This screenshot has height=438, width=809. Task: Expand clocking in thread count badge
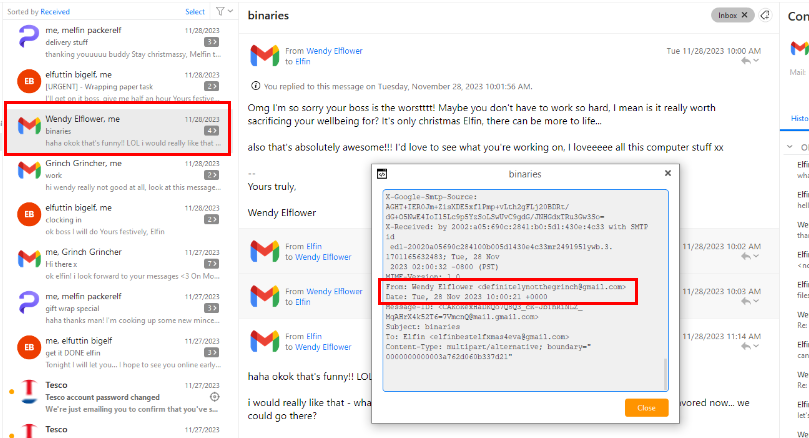coord(211,219)
